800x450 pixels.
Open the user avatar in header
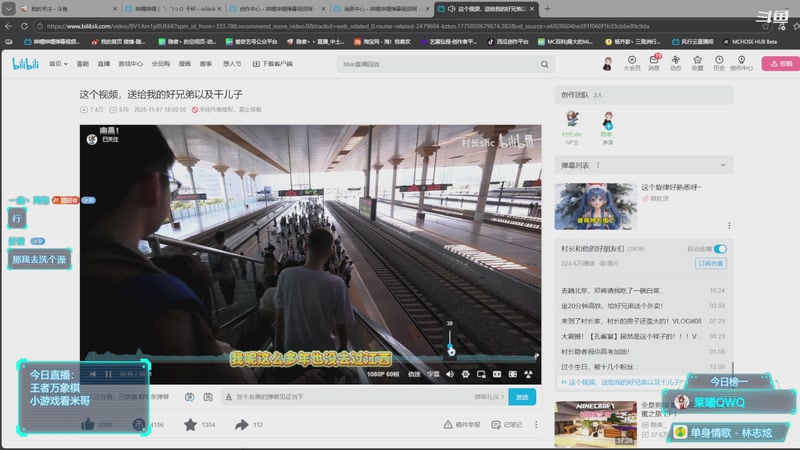coord(607,64)
